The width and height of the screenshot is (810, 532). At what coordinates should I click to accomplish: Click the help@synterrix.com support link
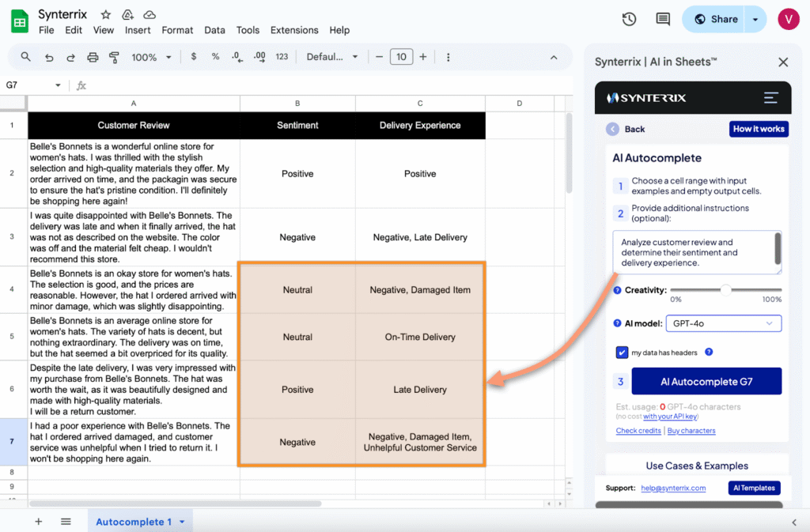point(673,488)
